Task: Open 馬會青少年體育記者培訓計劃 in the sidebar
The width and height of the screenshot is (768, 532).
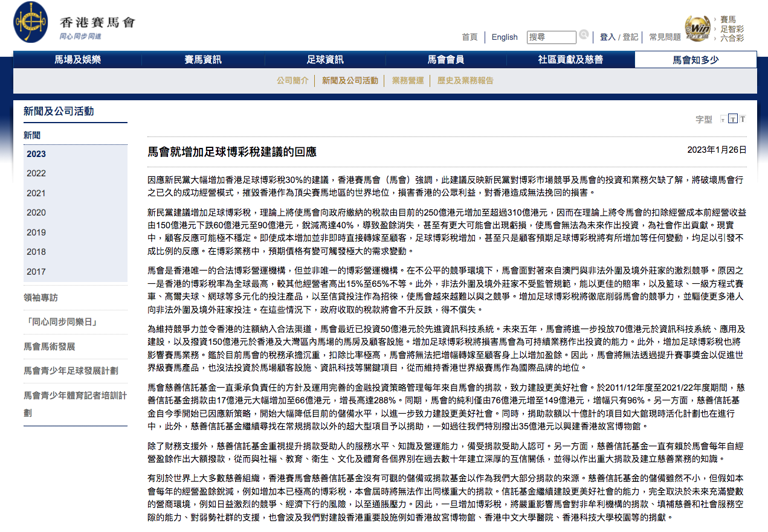Action: pos(76,404)
